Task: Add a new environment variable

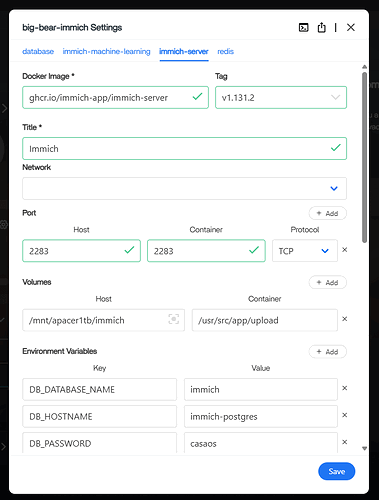Action: tap(328, 352)
